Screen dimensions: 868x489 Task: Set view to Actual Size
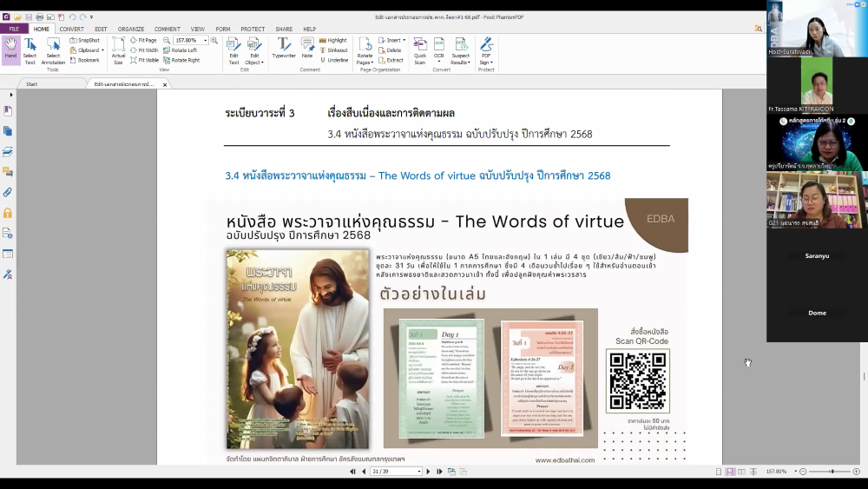[x=118, y=51]
